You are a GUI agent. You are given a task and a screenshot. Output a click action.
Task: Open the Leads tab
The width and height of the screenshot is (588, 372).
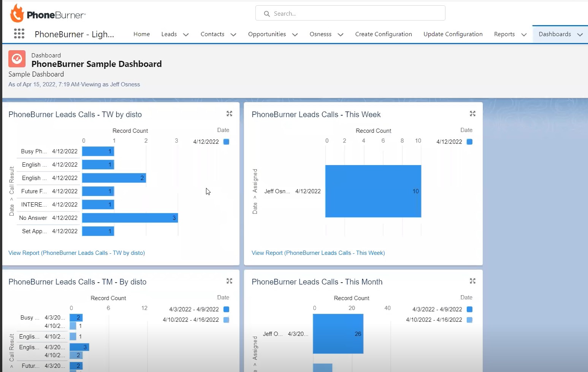[x=169, y=34]
